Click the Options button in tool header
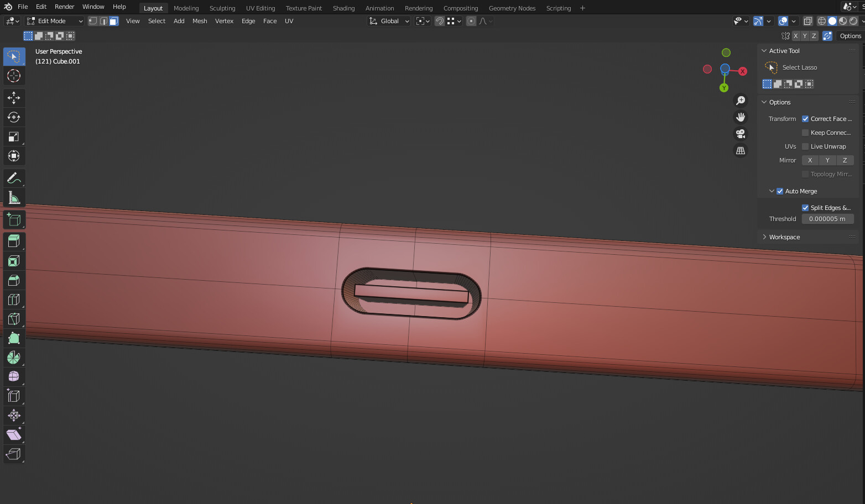This screenshot has height=504, width=865. 850,36
